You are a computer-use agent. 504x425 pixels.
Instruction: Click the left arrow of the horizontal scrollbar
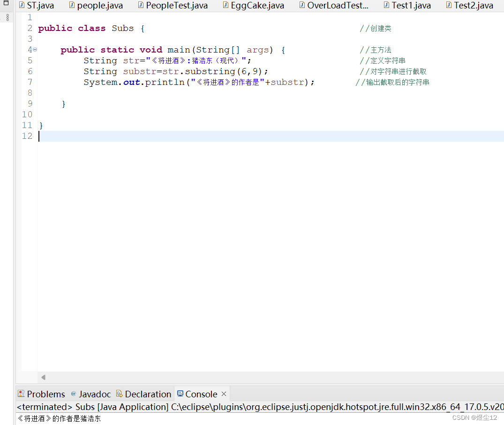click(x=43, y=377)
